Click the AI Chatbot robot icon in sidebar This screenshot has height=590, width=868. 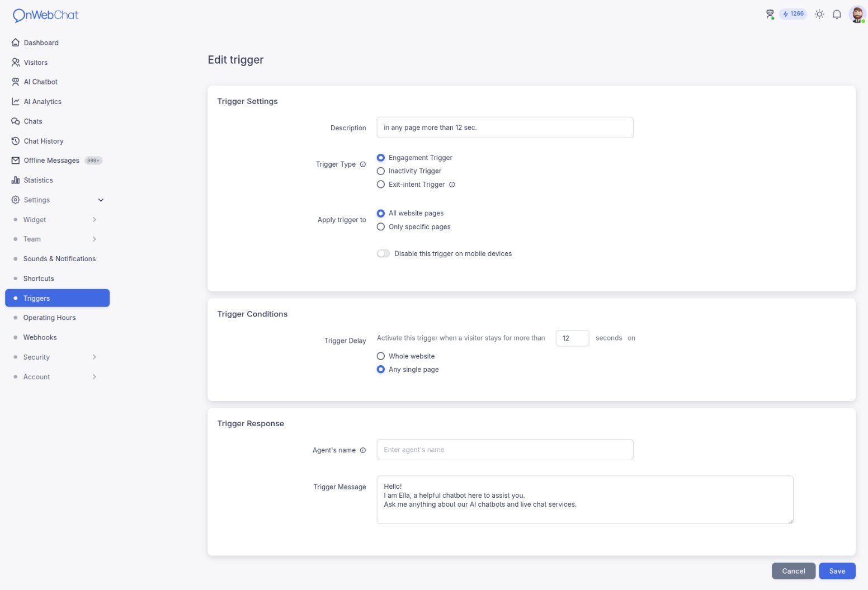16,82
